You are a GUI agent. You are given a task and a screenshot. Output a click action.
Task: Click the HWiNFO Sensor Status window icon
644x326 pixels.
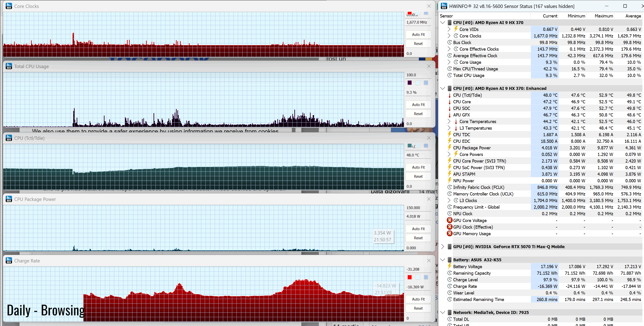tap(444, 6)
